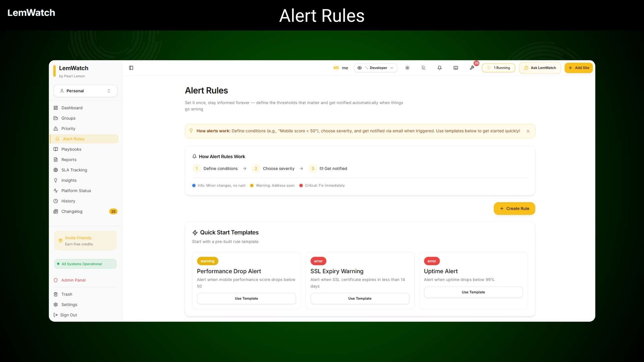Open the keyboard shortcuts icon
The image size is (644, 362).
coord(455,68)
